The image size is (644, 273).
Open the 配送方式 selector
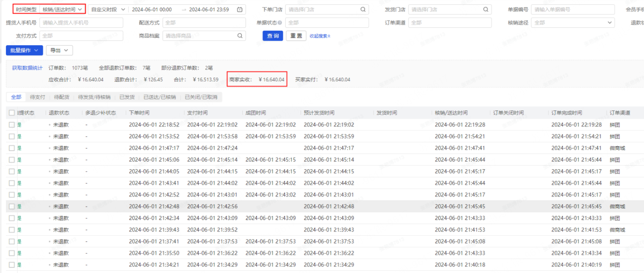204,22
